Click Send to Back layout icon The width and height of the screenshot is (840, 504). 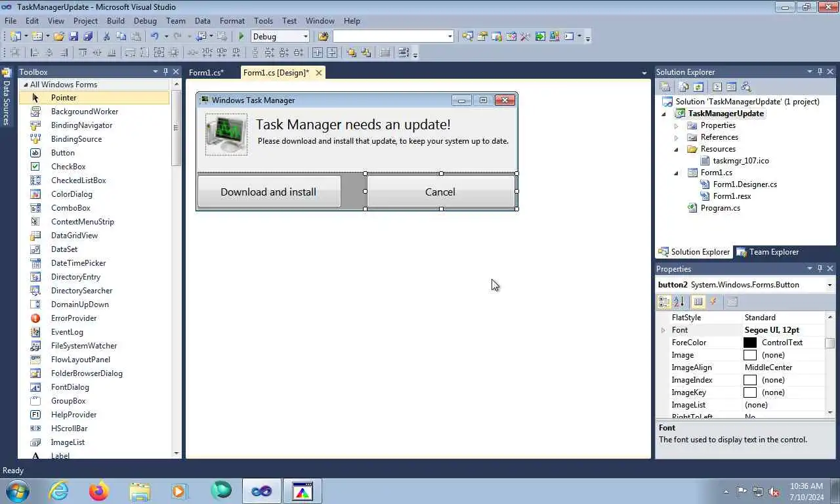pos(366,52)
